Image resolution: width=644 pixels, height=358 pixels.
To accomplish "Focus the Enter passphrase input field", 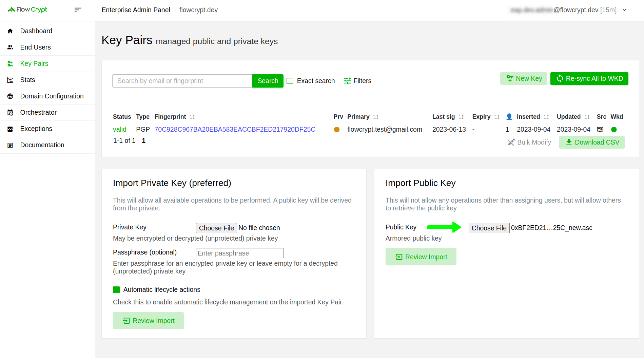I will click(240, 253).
